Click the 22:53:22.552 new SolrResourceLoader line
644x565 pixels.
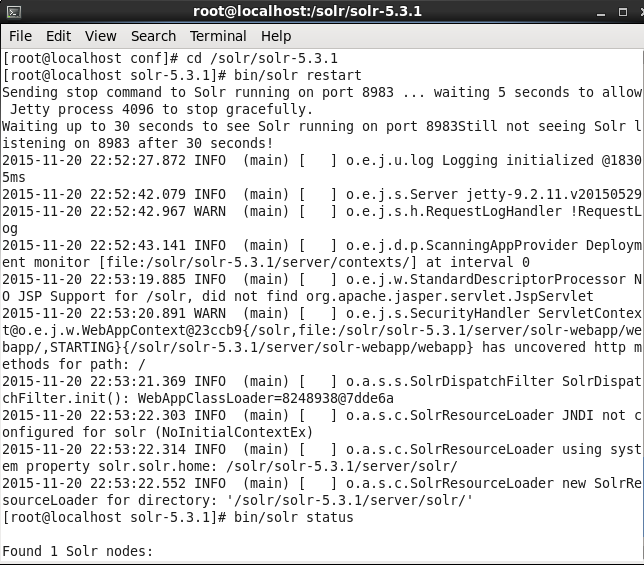click(x=322, y=484)
